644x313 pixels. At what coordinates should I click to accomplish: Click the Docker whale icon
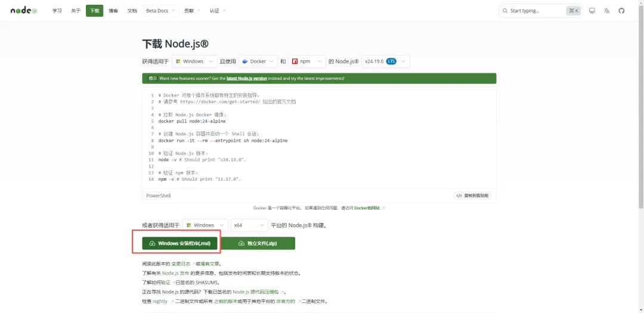[x=245, y=61]
